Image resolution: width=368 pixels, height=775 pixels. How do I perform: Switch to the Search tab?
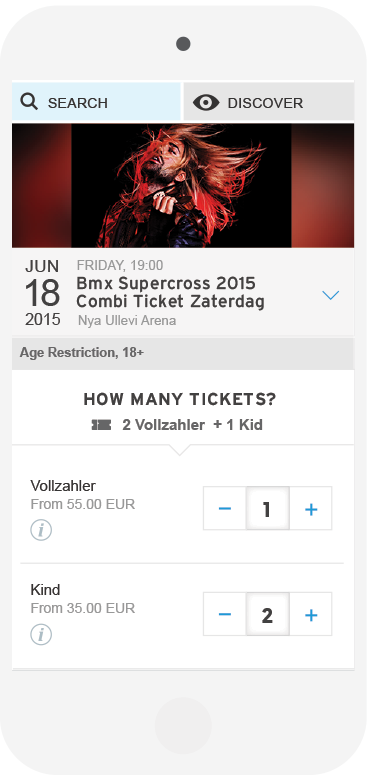96,102
